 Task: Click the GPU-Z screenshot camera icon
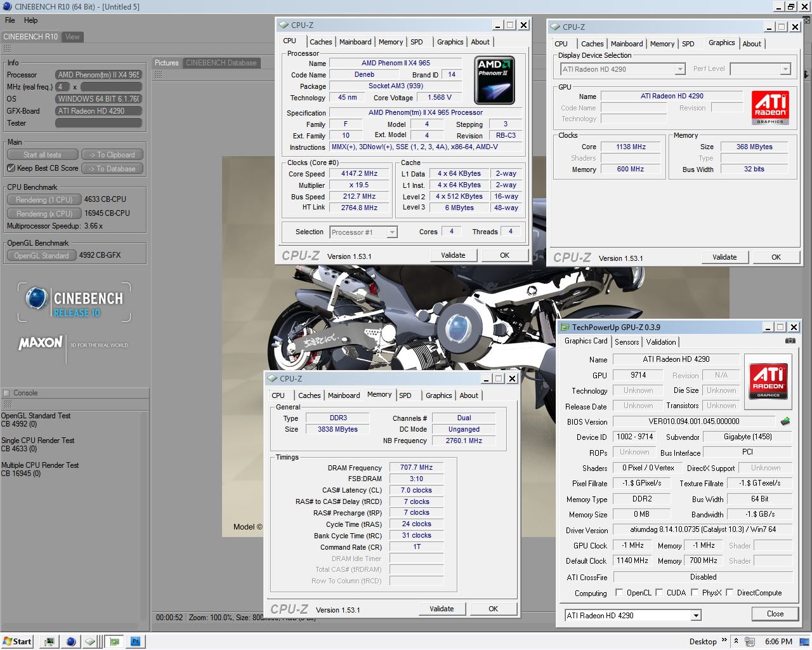pyautogui.click(x=790, y=341)
